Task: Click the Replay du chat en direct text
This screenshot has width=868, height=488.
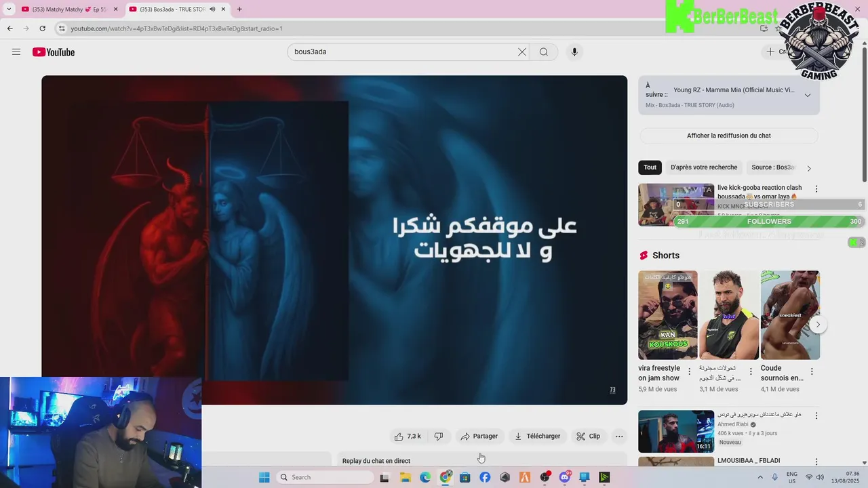Action: coord(376,461)
